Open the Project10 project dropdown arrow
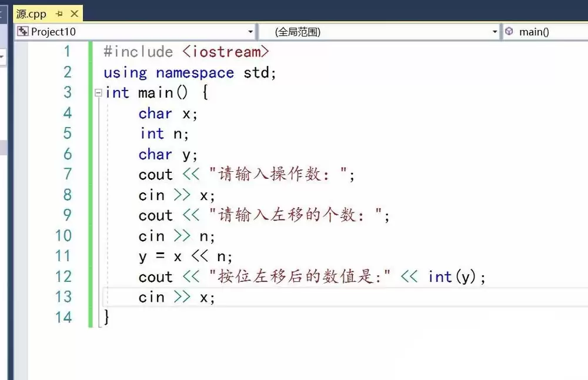Viewport: 588px width, 380px height. coord(250,32)
